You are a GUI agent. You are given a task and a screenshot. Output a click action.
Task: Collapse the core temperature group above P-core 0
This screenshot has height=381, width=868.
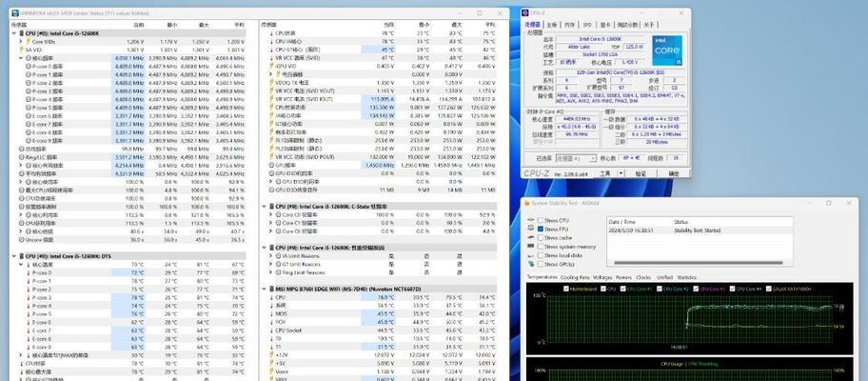point(21,264)
